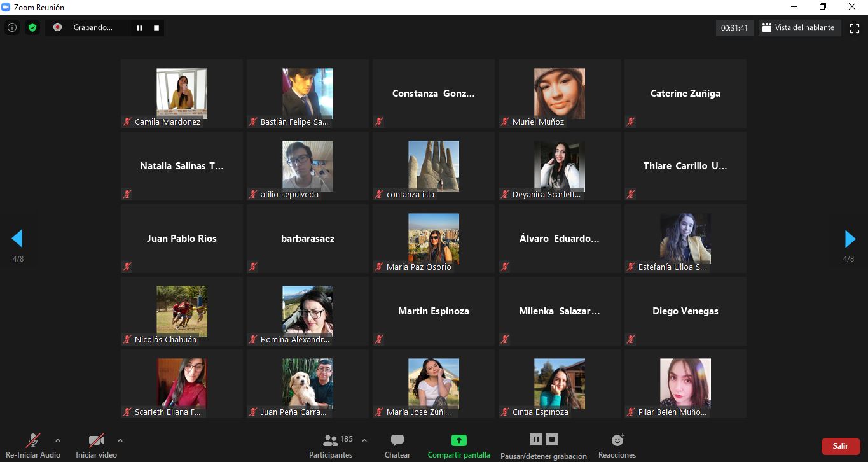Expand the arrow next to Participantes

pos(364,440)
